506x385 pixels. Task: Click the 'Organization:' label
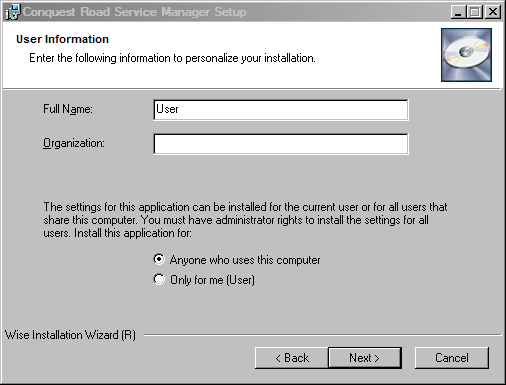74,143
